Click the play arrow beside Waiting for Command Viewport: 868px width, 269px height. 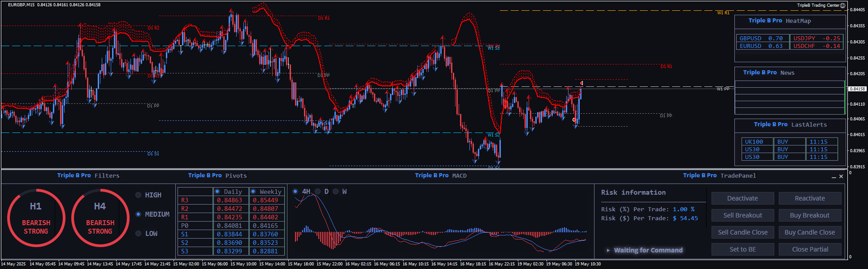tap(608, 250)
